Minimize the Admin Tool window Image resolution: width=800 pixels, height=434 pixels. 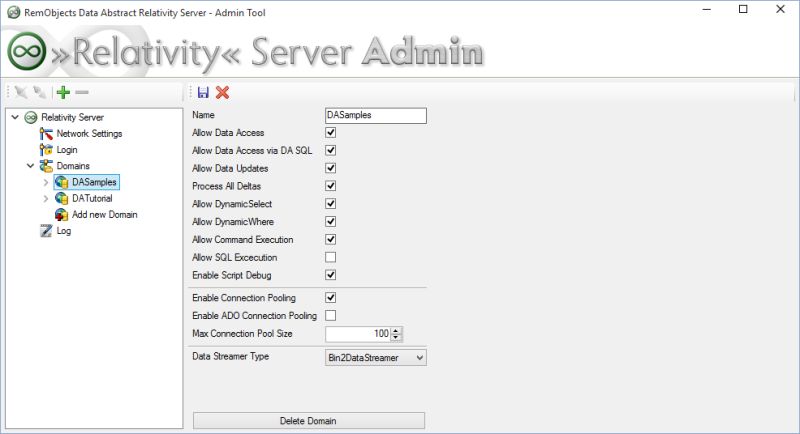click(707, 9)
